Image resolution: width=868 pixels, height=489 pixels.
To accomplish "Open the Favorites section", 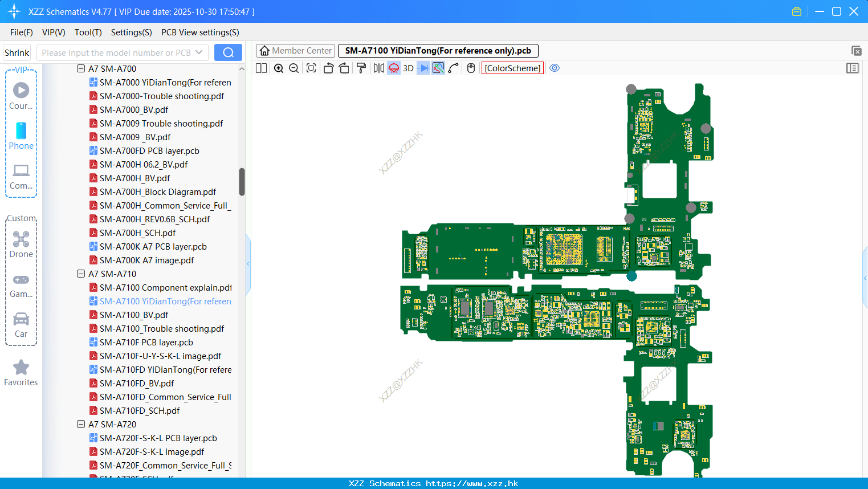I will coord(21,373).
